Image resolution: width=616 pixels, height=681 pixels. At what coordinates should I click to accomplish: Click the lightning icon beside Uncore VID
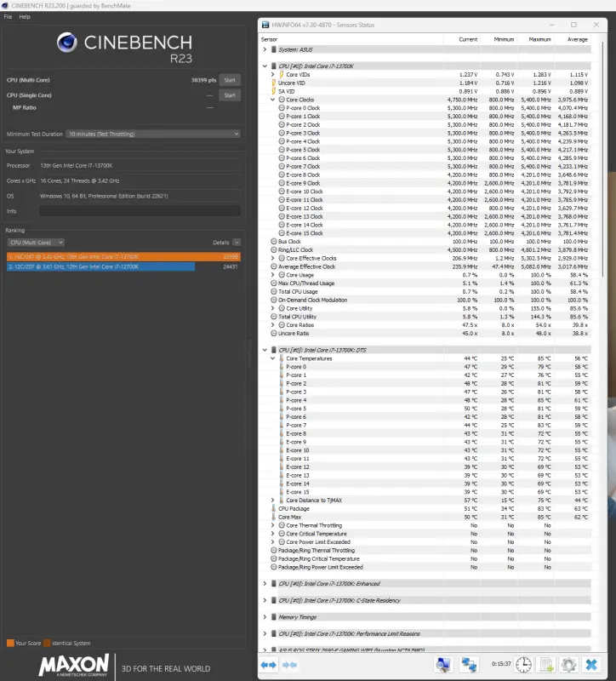(x=273, y=83)
